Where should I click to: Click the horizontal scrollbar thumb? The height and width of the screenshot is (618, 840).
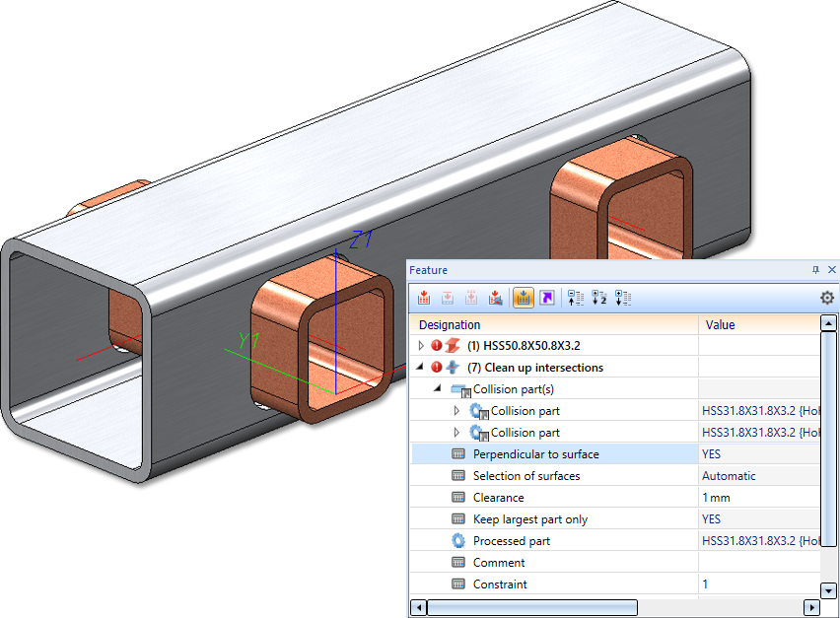click(532, 607)
